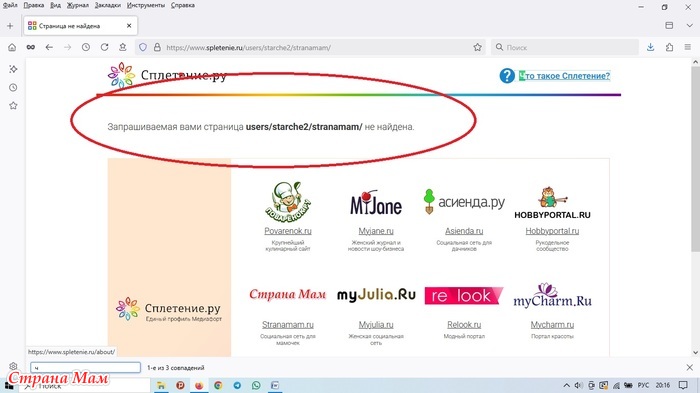Open File Explorer from the taskbar
This screenshot has height=393, width=700.
(161, 385)
